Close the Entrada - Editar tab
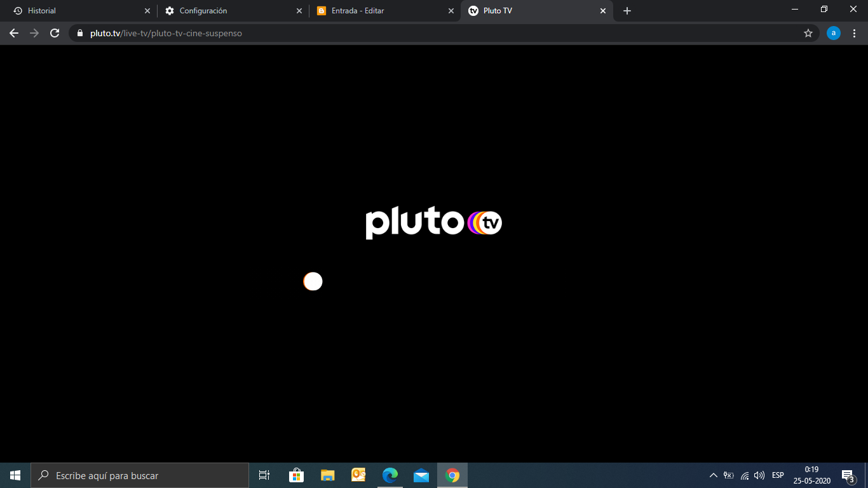 point(451,11)
